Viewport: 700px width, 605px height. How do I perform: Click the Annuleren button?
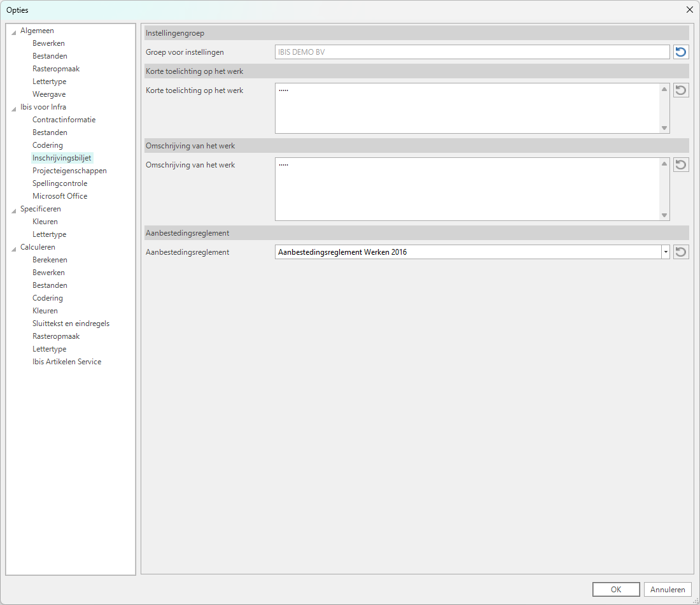(668, 590)
